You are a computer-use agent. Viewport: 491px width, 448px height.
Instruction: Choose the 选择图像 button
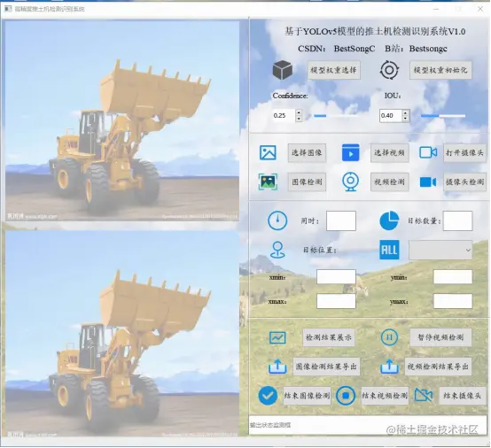click(x=307, y=152)
